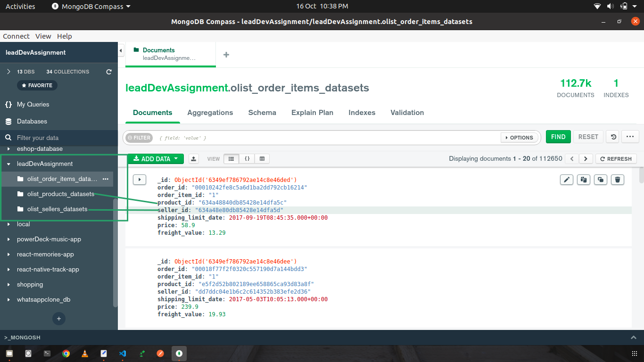Go to next page of documents
Screen dimensions: 644x362
coord(586,159)
